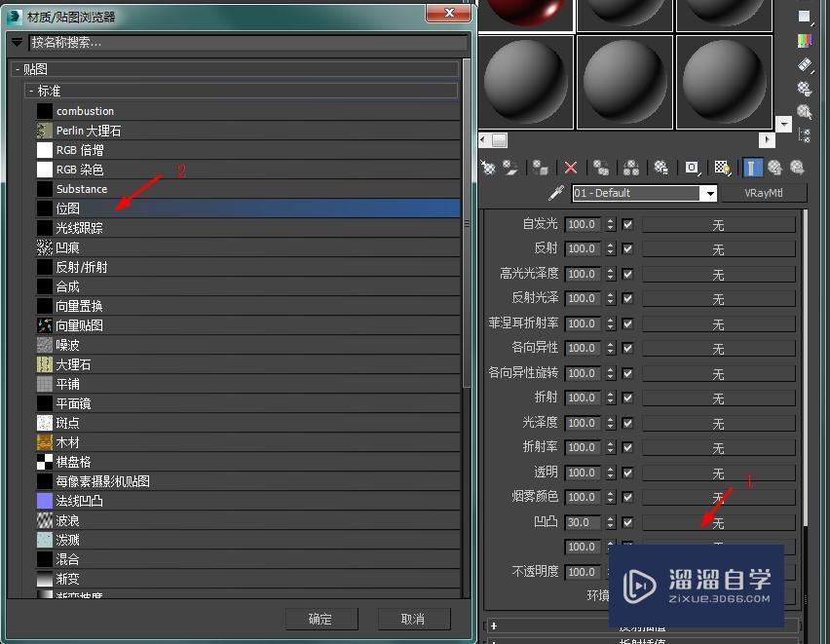This screenshot has width=830, height=644.
Task: Open the Put to Library icon
Action: pos(661,168)
